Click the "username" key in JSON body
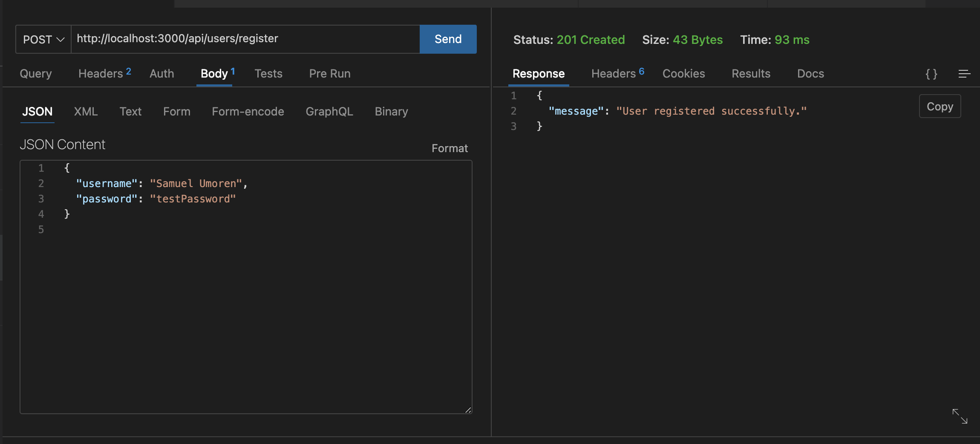Image resolution: width=980 pixels, height=444 pixels. coord(107,184)
